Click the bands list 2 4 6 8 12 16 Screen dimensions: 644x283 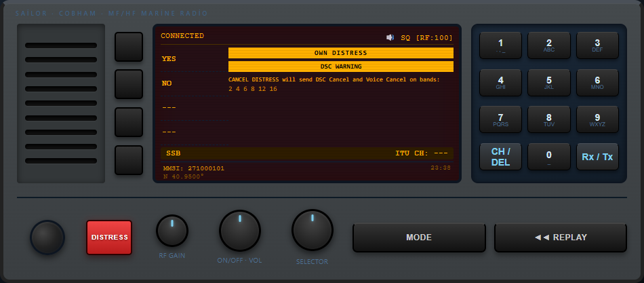pos(253,89)
